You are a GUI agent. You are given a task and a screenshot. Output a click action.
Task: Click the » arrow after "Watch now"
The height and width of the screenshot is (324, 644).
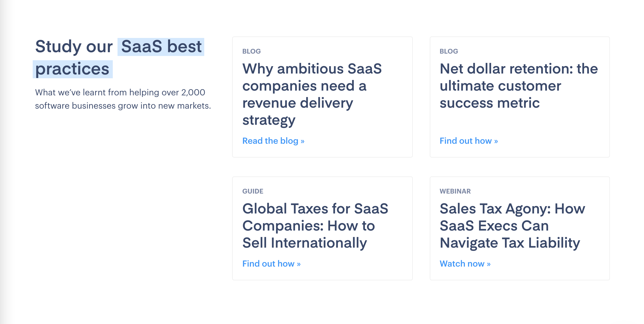click(x=489, y=264)
